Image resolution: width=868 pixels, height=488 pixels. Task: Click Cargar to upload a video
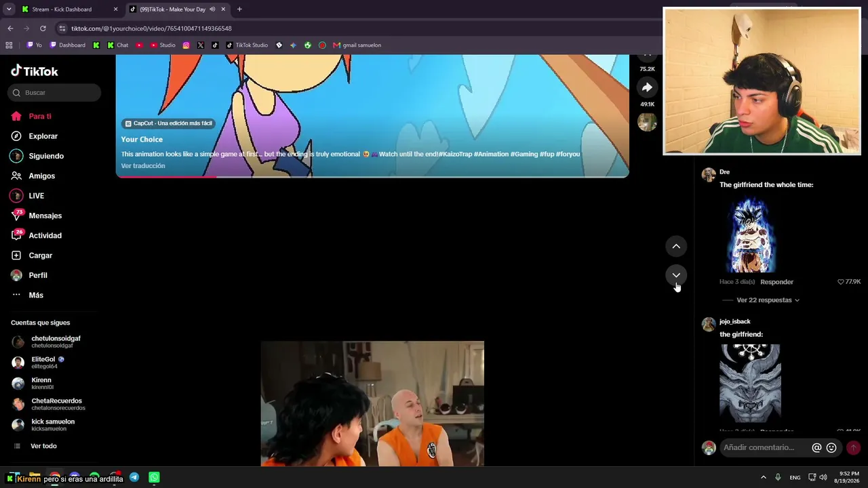[31, 256]
